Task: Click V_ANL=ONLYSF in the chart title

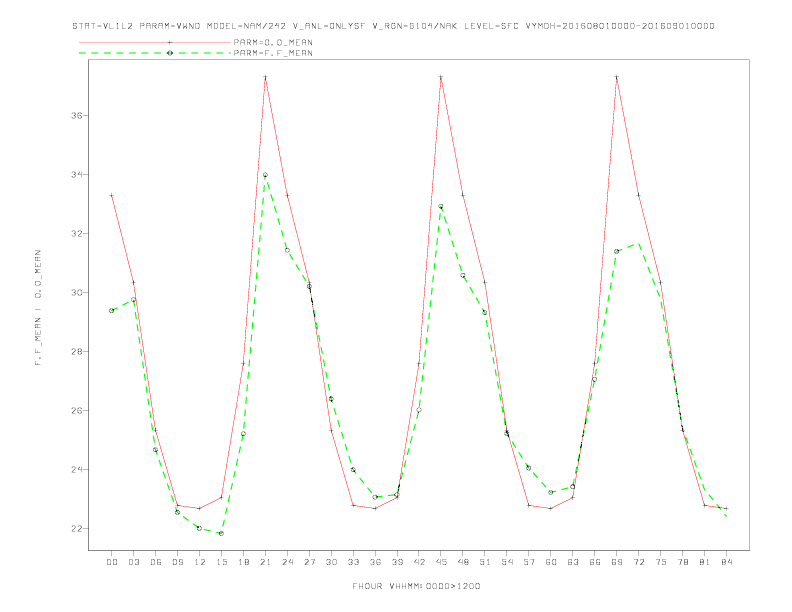Action: click(x=329, y=26)
